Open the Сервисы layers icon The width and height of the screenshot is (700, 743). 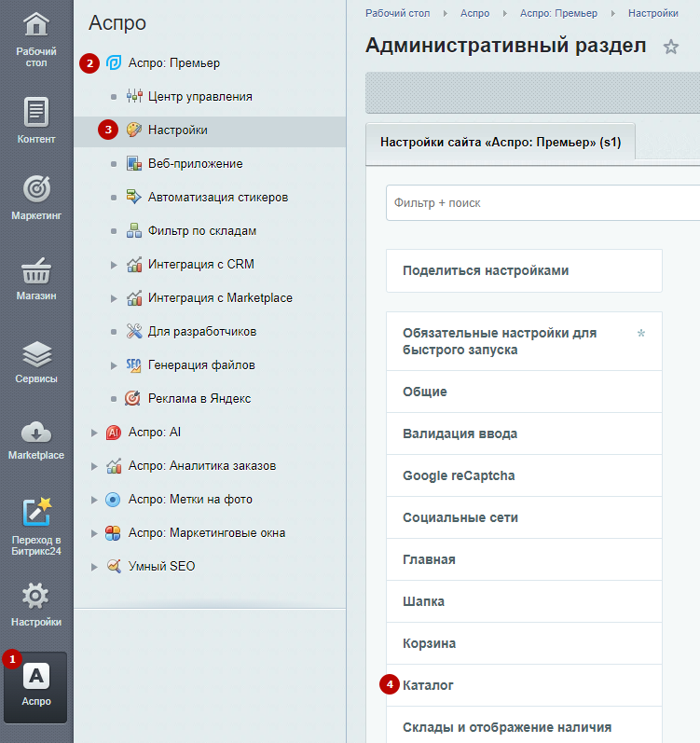tap(36, 354)
